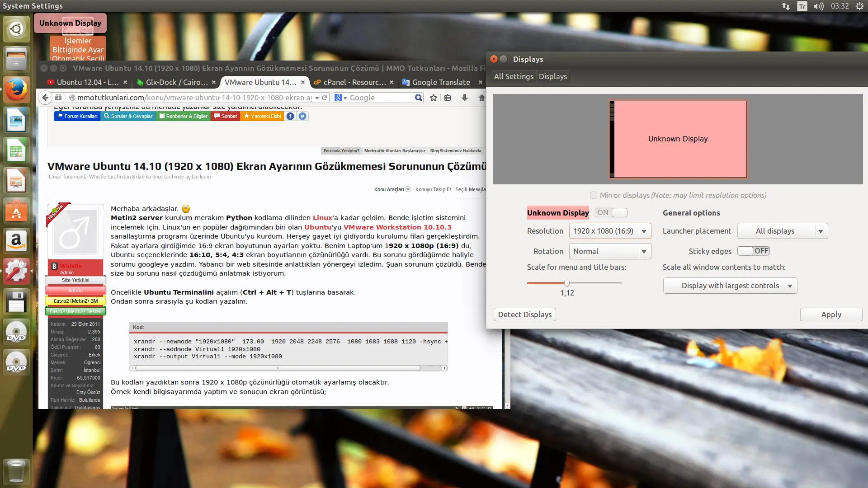
Task: Open Sohbet forum link
Action: tap(225, 116)
